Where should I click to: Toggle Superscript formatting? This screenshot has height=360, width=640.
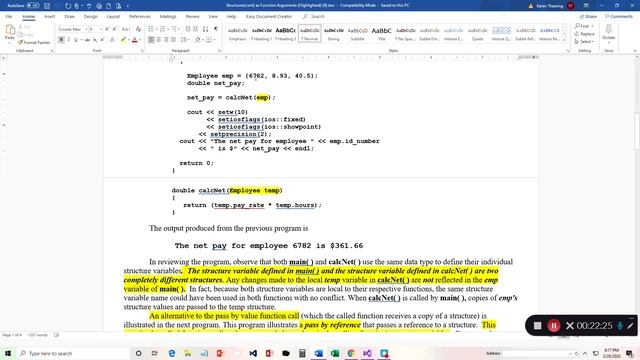pyautogui.click(x=102, y=40)
